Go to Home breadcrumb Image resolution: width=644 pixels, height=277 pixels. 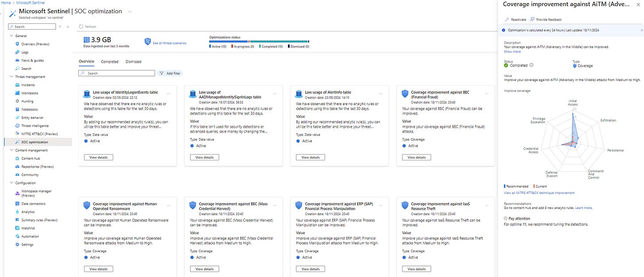5,3
